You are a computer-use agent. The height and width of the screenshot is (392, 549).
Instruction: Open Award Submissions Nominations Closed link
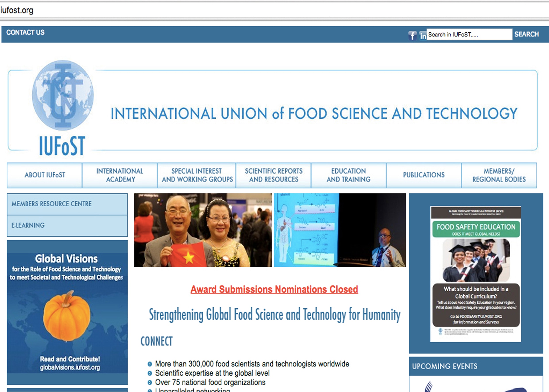pyautogui.click(x=274, y=289)
